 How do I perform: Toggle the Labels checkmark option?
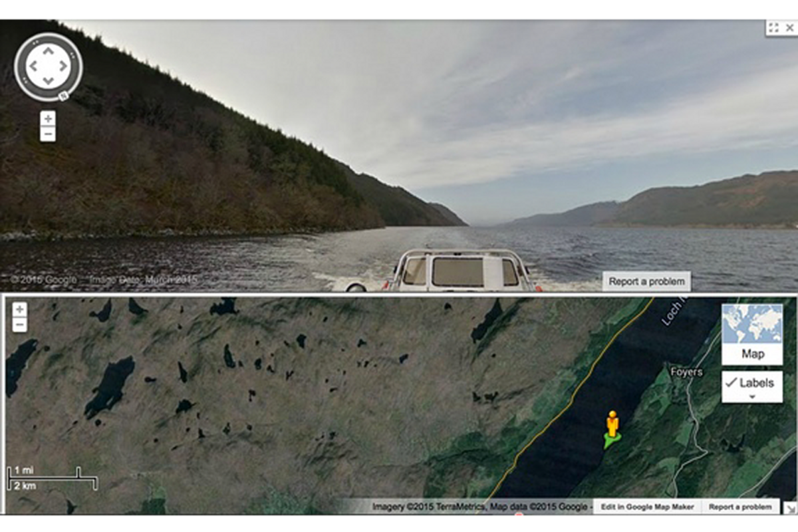pos(752,383)
